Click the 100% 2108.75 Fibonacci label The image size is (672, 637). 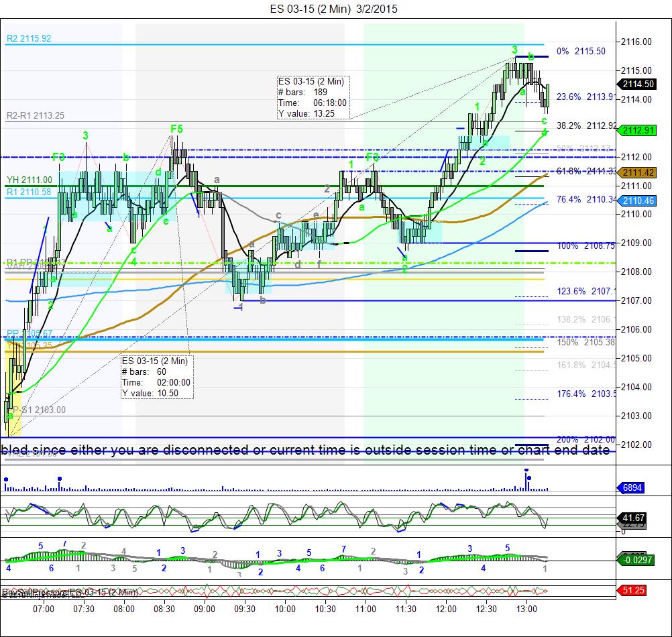click(x=586, y=246)
